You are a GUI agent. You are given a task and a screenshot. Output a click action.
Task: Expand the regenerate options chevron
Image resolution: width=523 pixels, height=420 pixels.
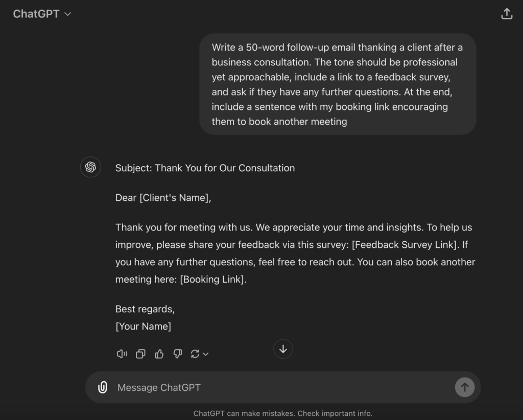(206, 354)
